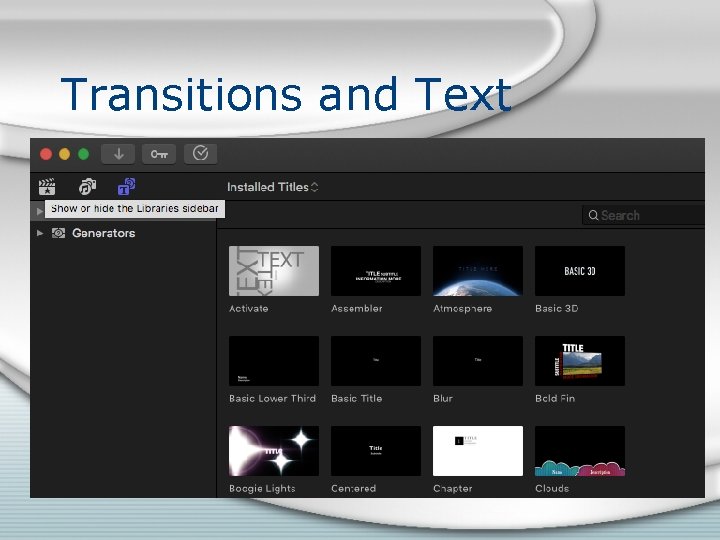This screenshot has width=720, height=540.
Task: Click the "Basic Title" label text
Action: (x=356, y=399)
